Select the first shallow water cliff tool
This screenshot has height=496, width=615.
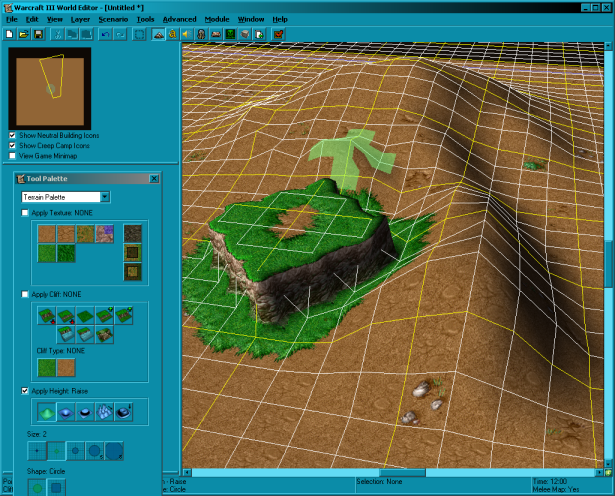[x=66, y=335]
